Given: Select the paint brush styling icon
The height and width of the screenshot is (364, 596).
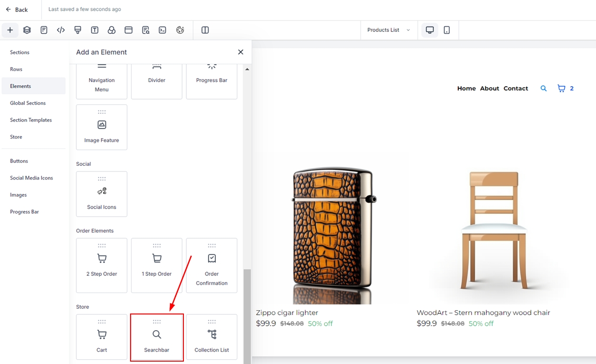Looking at the screenshot, I should coord(78,30).
